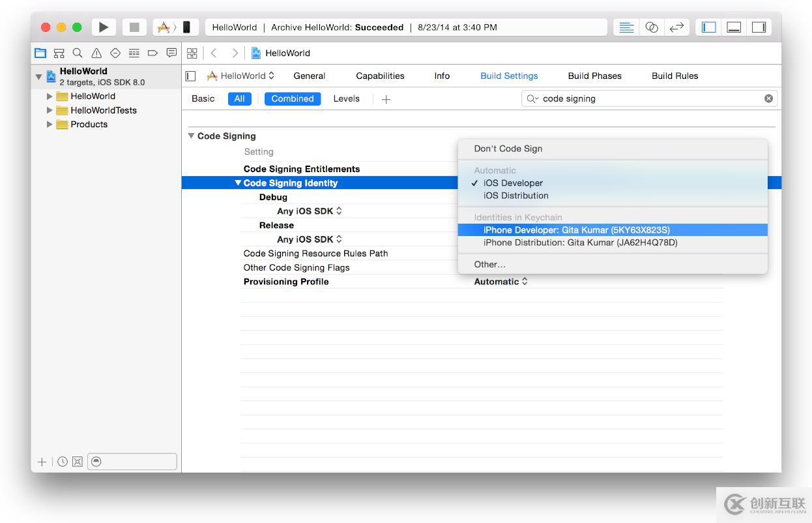Click the code signing search field
The width and height of the screenshot is (812, 523).
click(x=649, y=98)
